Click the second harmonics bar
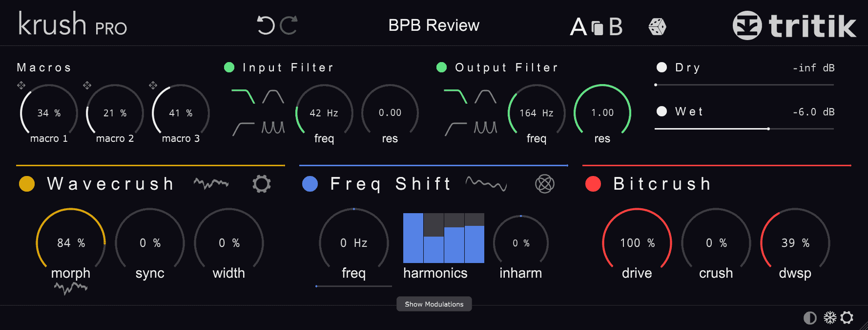Viewport: 868px width, 330px height. point(434,238)
